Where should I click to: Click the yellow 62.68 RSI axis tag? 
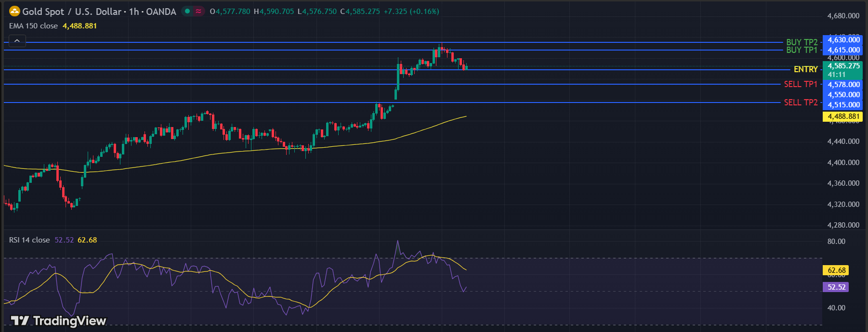836,270
